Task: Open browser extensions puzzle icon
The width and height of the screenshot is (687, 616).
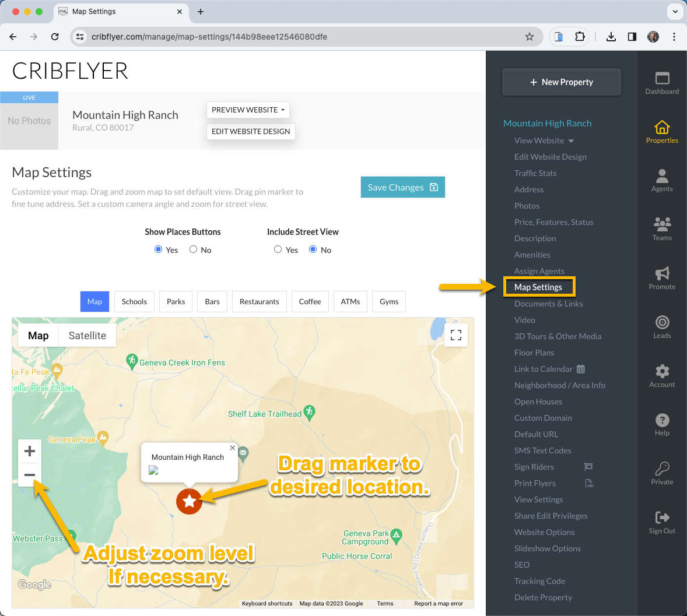Action: pyautogui.click(x=580, y=37)
